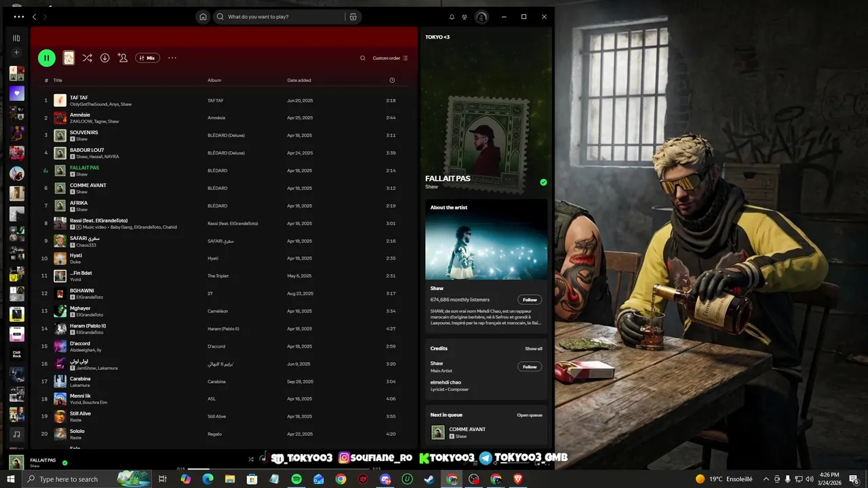Toggle shuffle in the playlist header
868x488 pixels.
(87, 58)
